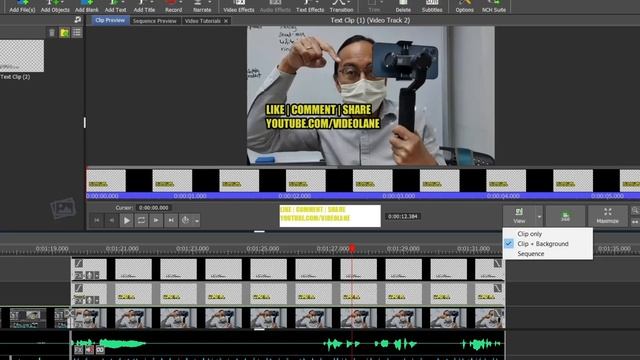Click the first frame in preview filmstrip
Image resolution: width=640 pixels, height=360 pixels.
click(106, 180)
